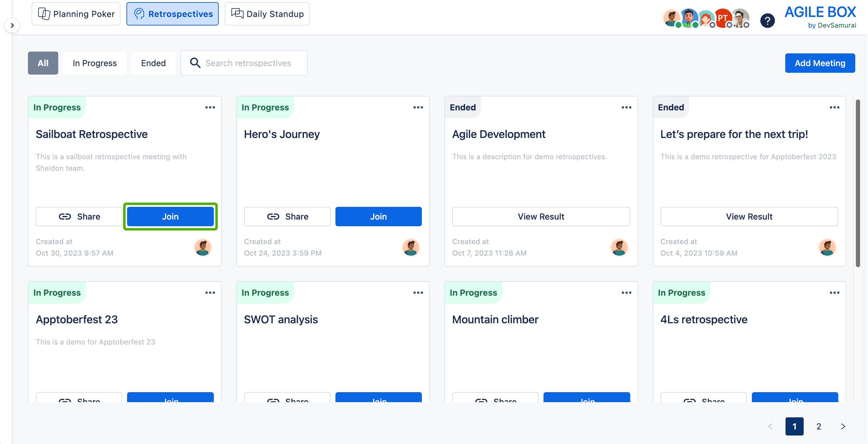This screenshot has height=444, width=868.
Task: Filter by In Progress retrospectives
Action: point(94,63)
